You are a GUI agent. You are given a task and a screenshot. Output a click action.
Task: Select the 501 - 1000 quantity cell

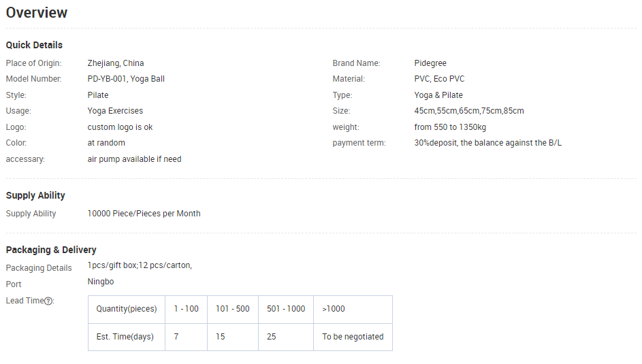point(286,309)
